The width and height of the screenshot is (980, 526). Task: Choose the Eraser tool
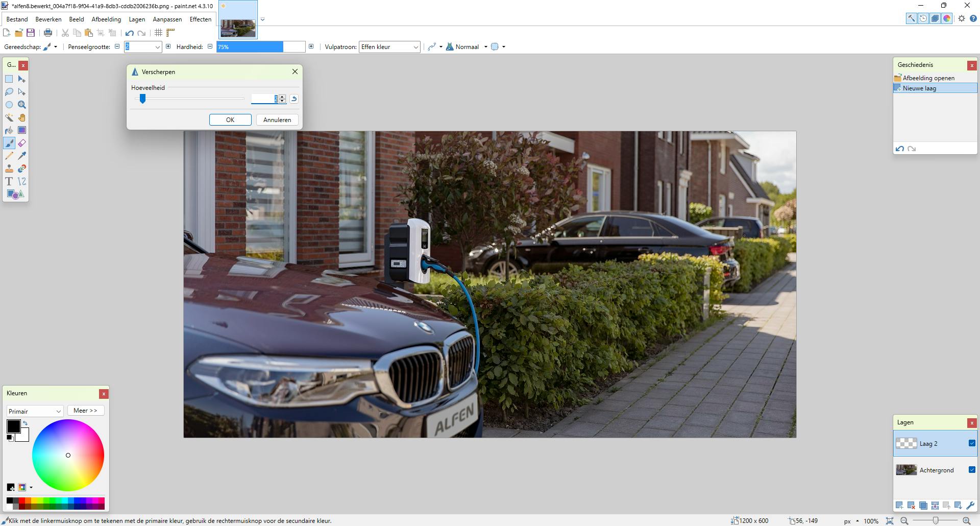tap(22, 143)
